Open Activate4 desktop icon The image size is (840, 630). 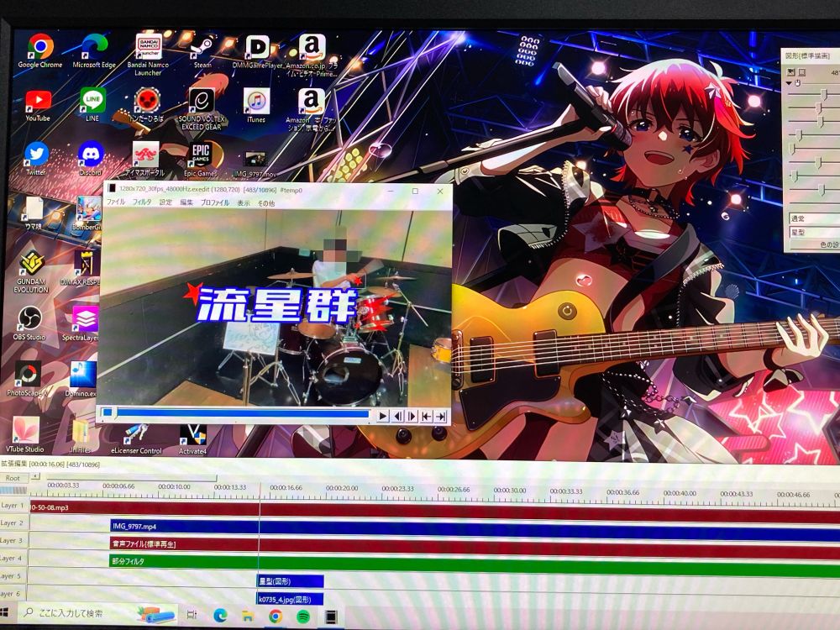193,439
